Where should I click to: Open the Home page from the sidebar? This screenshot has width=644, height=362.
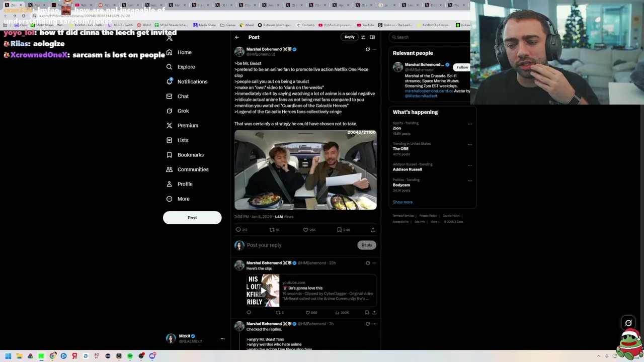pyautogui.click(x=179, y=52)
